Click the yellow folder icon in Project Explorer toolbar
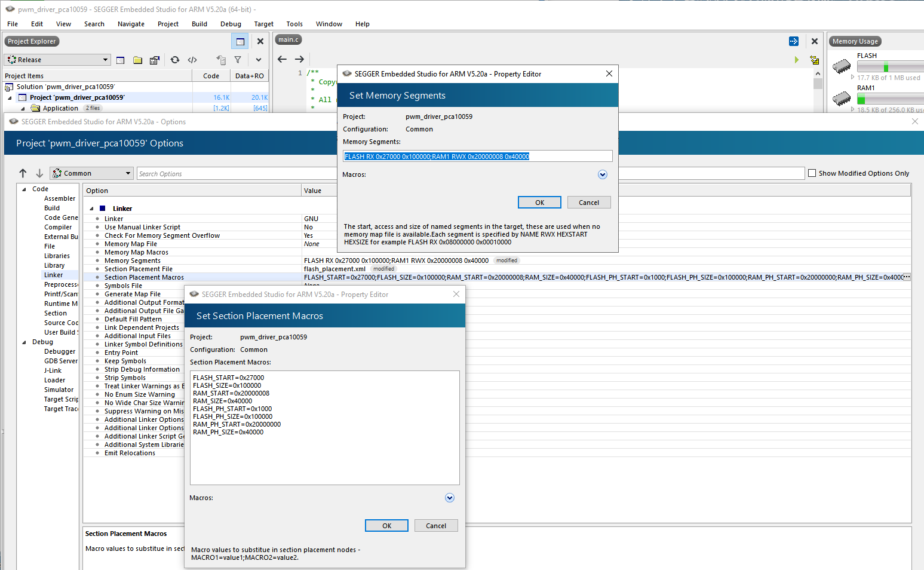 tap(137, 60)
